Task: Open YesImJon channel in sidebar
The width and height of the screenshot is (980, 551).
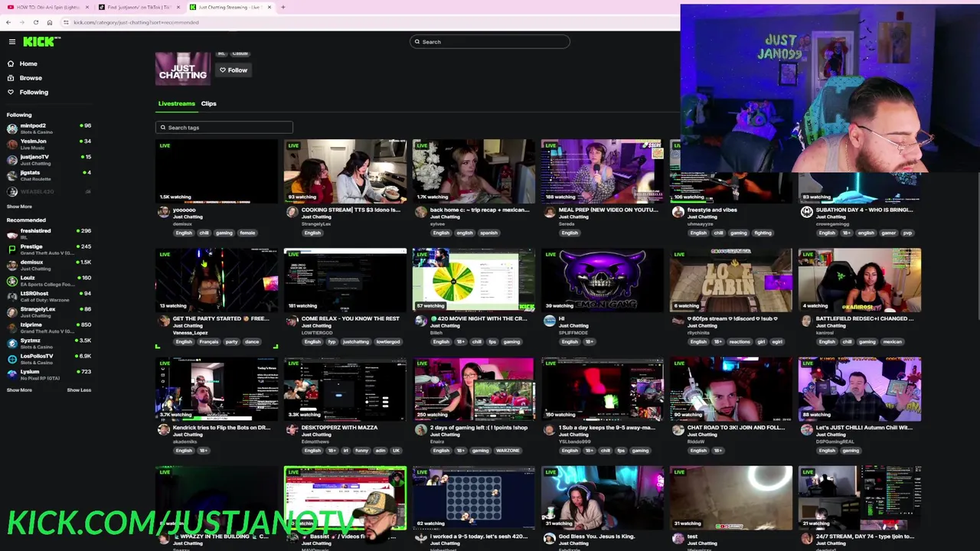Action: 47,143
